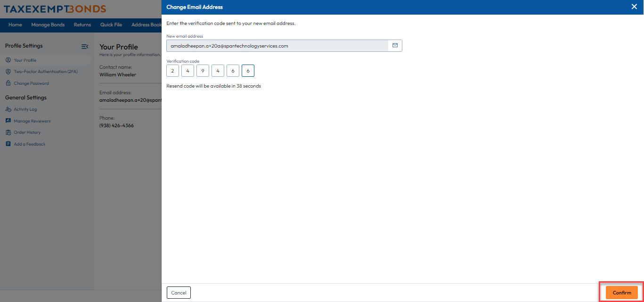Open the Manage Bonds menu
The image size is (644, 302).
pos(48,24)
